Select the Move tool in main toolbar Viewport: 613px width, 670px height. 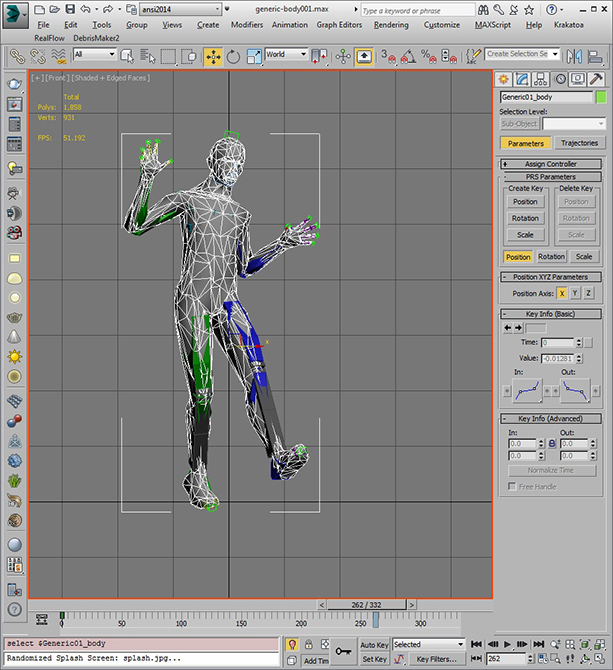pyautogui.click(x=213, y=56)
